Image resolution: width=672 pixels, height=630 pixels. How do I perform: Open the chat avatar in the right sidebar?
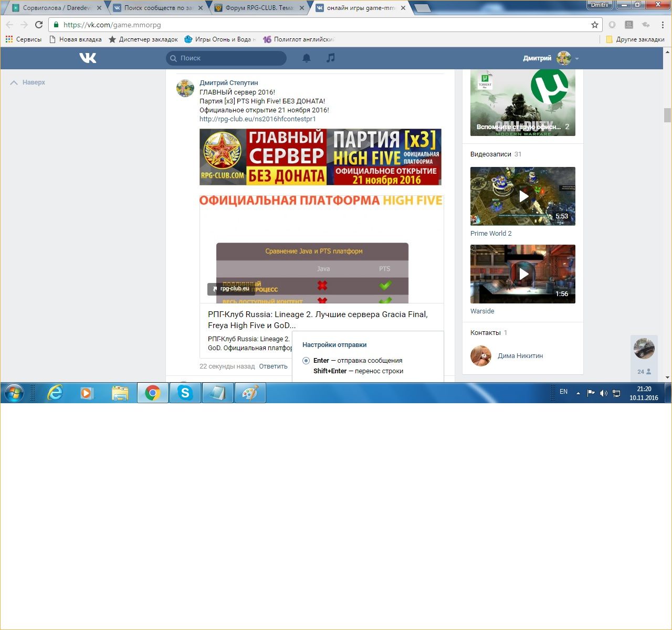click(644, 349)
